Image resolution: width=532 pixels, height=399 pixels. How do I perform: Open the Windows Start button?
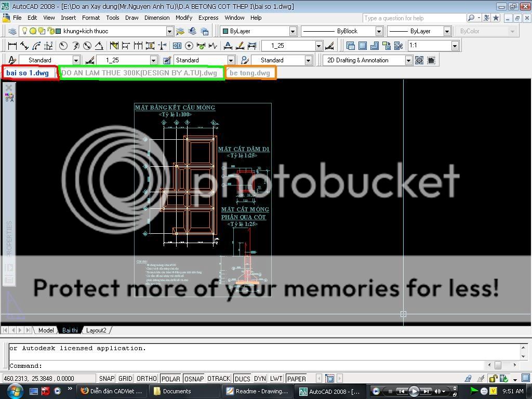[x=15, y=392]
